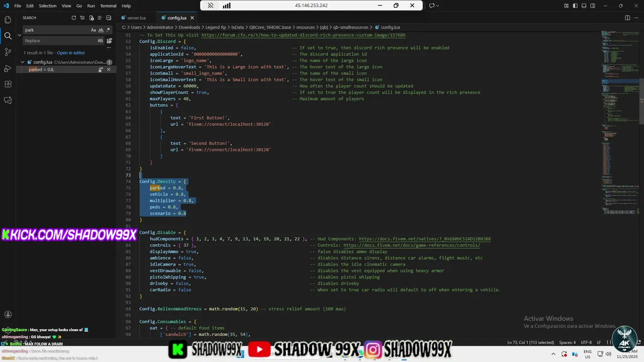Click the Replace All icon
This screenshot has width=644, height=362.
click(x=110, y=41)
